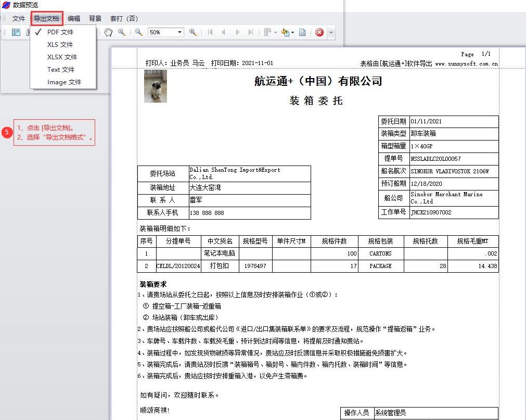This screenshot has height=420, width=526.
Task: Expand the toolbar overflow options arrow
Action: tap(331, 32)
